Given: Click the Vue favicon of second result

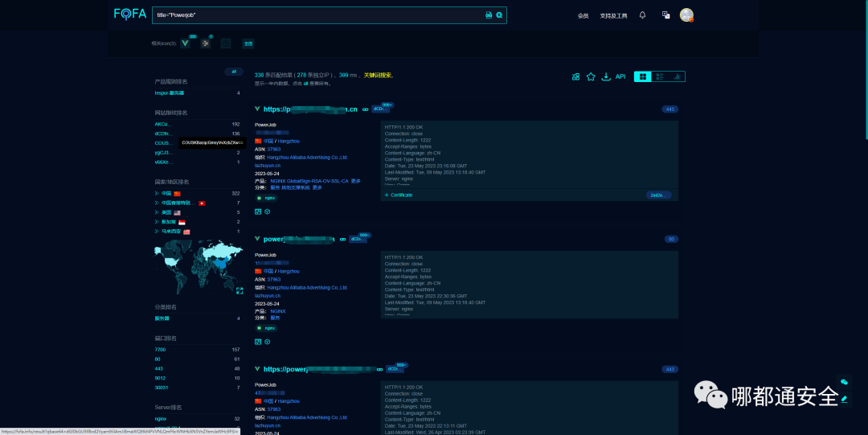Looking at the screenshot, I should (257, 239).
